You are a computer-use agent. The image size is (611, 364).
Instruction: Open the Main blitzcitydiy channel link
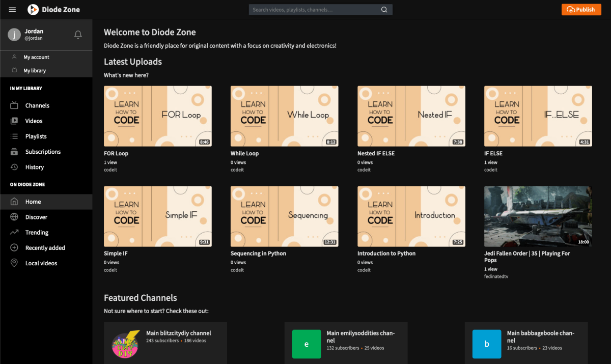178,333
